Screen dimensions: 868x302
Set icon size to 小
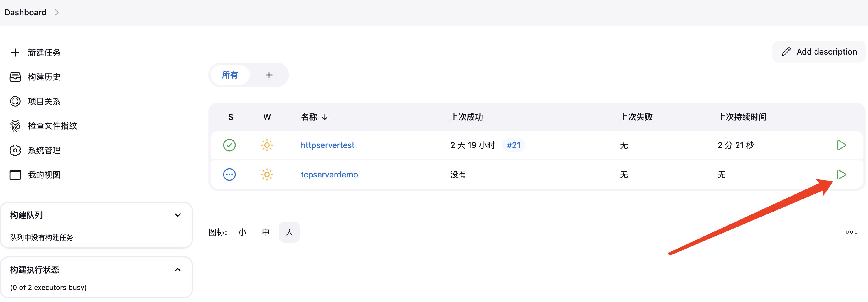coord(242,232)
